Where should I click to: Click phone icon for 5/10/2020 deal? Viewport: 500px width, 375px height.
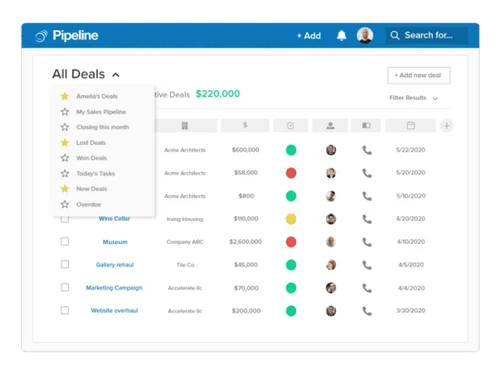coord(367,196)
